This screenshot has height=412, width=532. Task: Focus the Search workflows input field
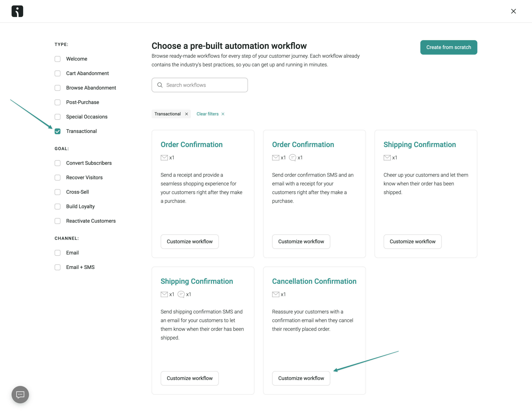(199, 85)
